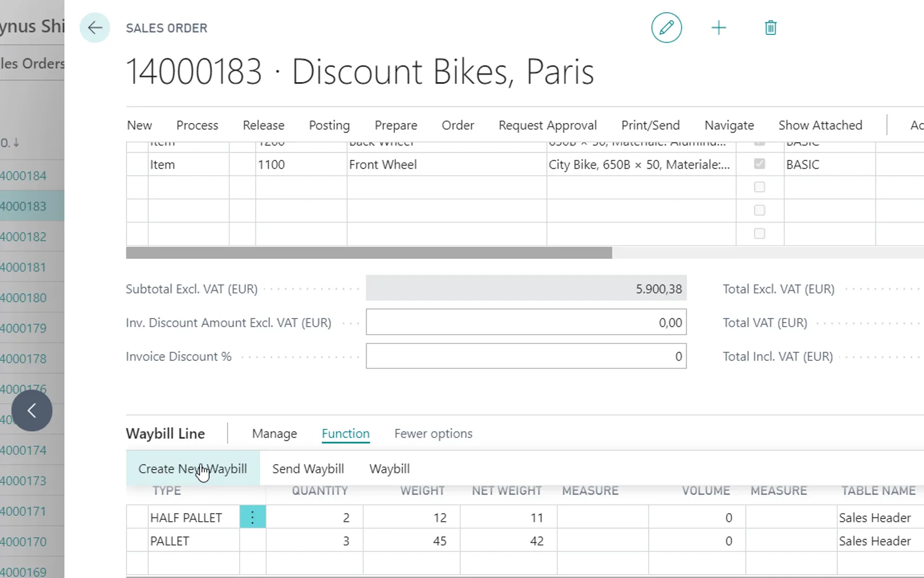Click Front Wheel description cell
This screenshot has width=924, height=578.
[x=447, y=165]
